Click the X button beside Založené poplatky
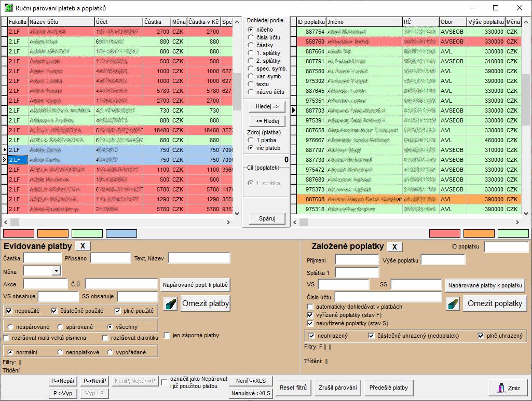 click(394, 247)
